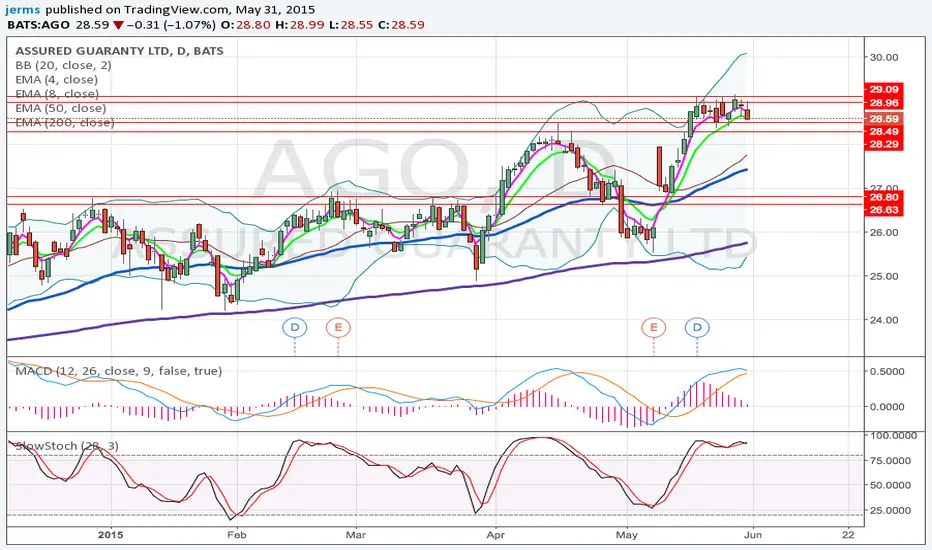This screenshot has height=550, width=932.
Task: Click the MACD (12, 26, close, 9) label
Action: 118,371
